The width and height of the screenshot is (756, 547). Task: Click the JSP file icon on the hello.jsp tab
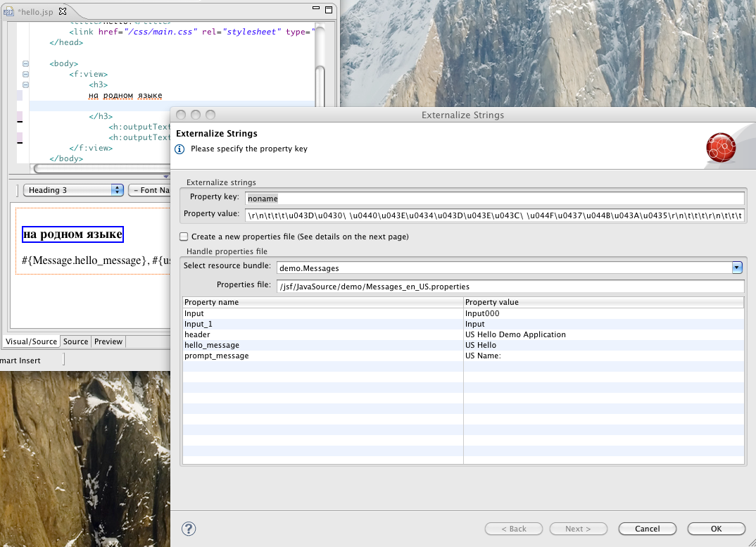(8, 12)
